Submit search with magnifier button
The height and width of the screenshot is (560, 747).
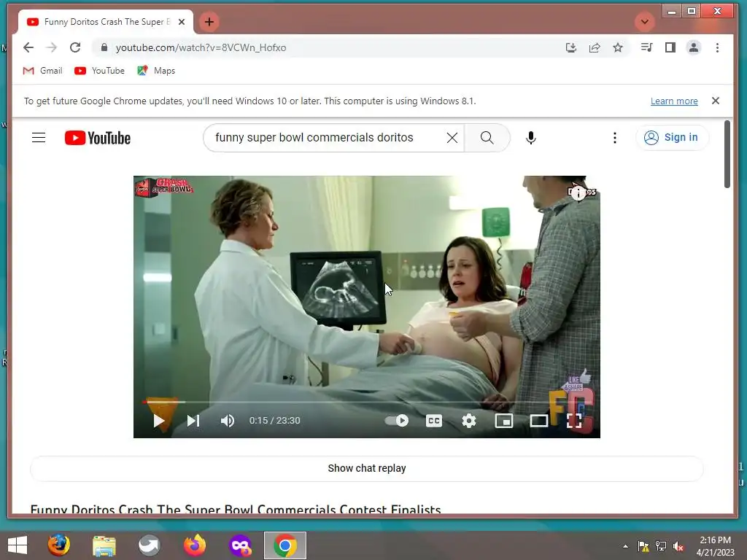point(487,138)
